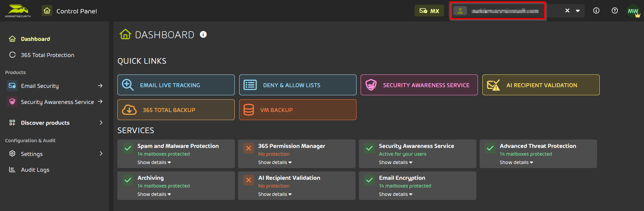The width and height of the screenshot is (644, 211).
Task: Open the AI Recipient Validation quick link
Action: click(x=541, y=85)
